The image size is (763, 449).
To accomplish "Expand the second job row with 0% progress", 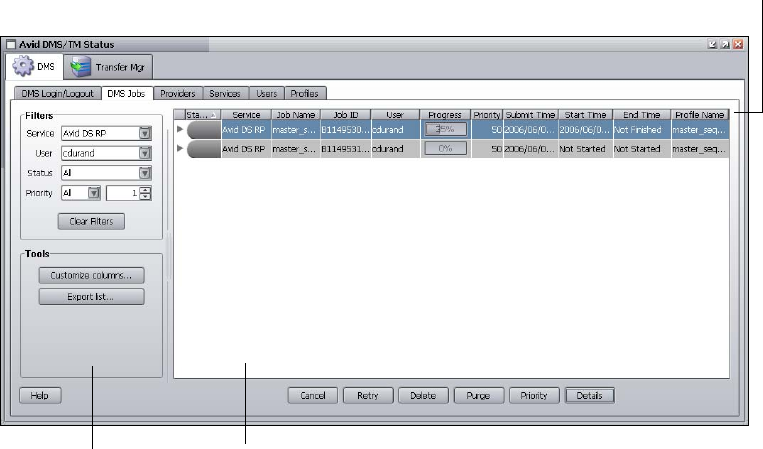I will (180, 148).
